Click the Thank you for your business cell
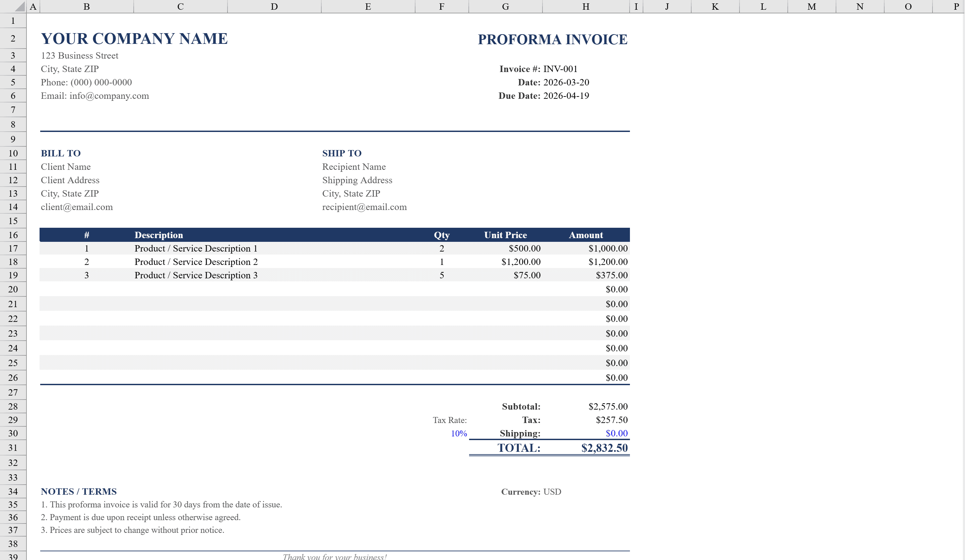This screenshot has width=965, height=560. tap(335, 557)
